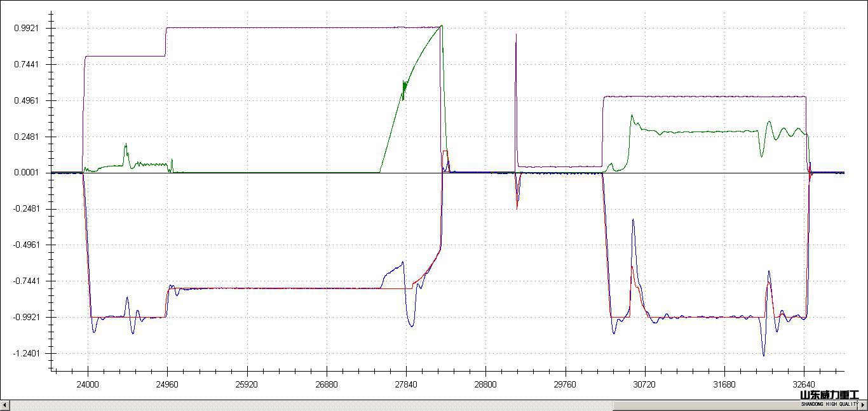868x411 pixels.
Task: Click the green curve peak near 28300
Action: (441, 26)
